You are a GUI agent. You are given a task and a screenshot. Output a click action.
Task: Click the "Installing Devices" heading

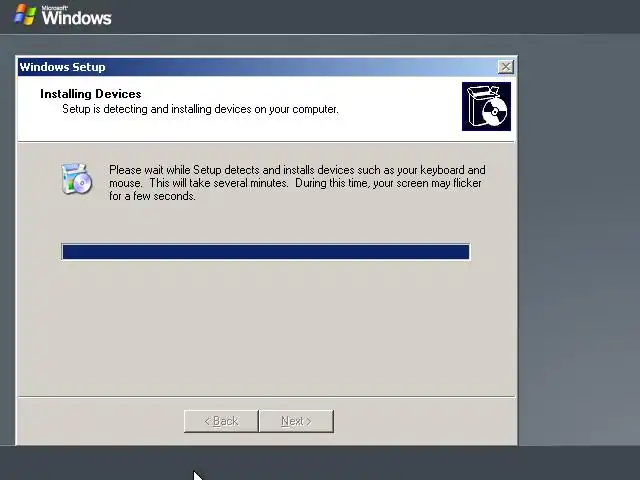pyautogui.click(x=91, y=94)
